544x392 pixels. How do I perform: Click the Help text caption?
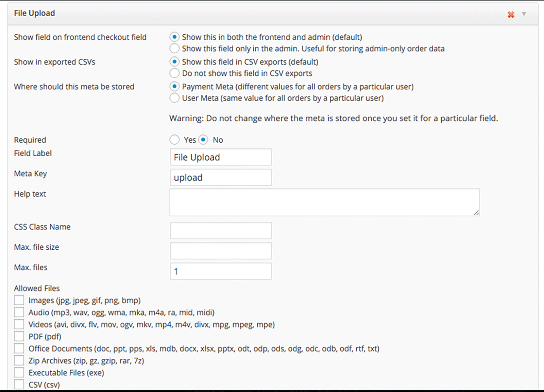pos(30,194)
